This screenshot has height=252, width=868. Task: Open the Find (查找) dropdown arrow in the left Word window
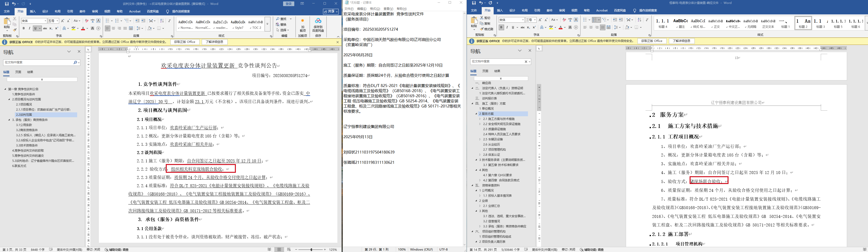click(290, 19)
